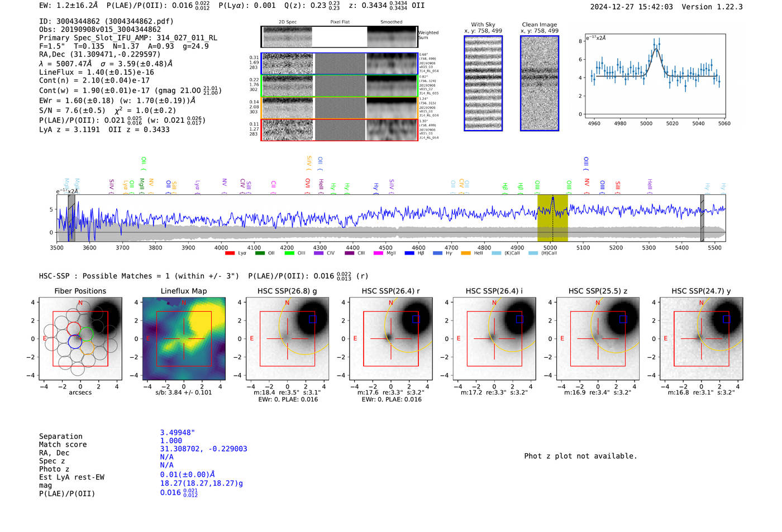
Task: Click the Gaussian emission line fit plot
Action: click(655, 76)
